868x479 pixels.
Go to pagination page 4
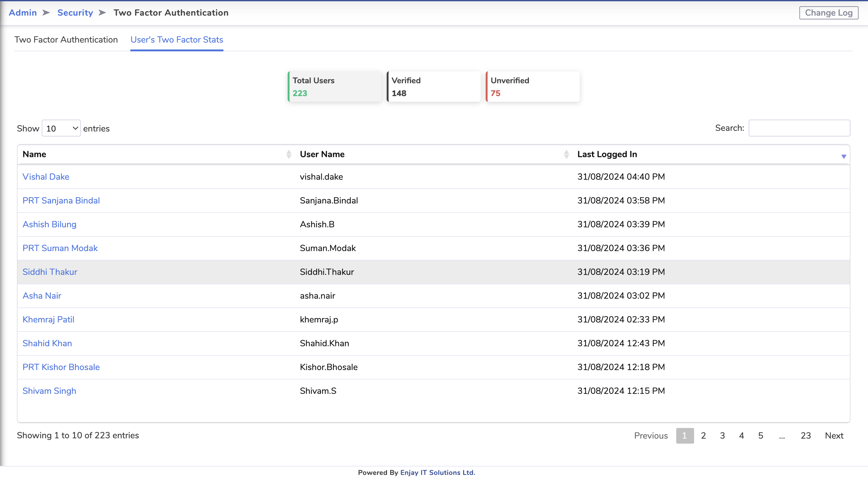point(742,435)
